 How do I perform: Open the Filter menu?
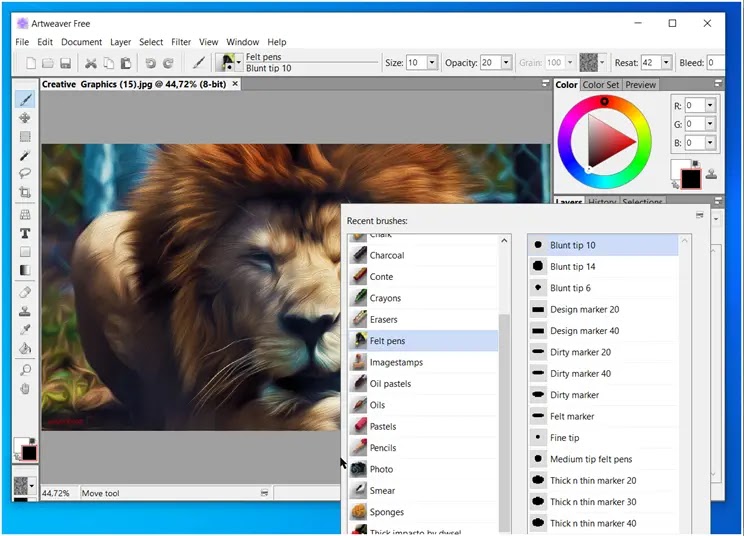click(181, 42)
